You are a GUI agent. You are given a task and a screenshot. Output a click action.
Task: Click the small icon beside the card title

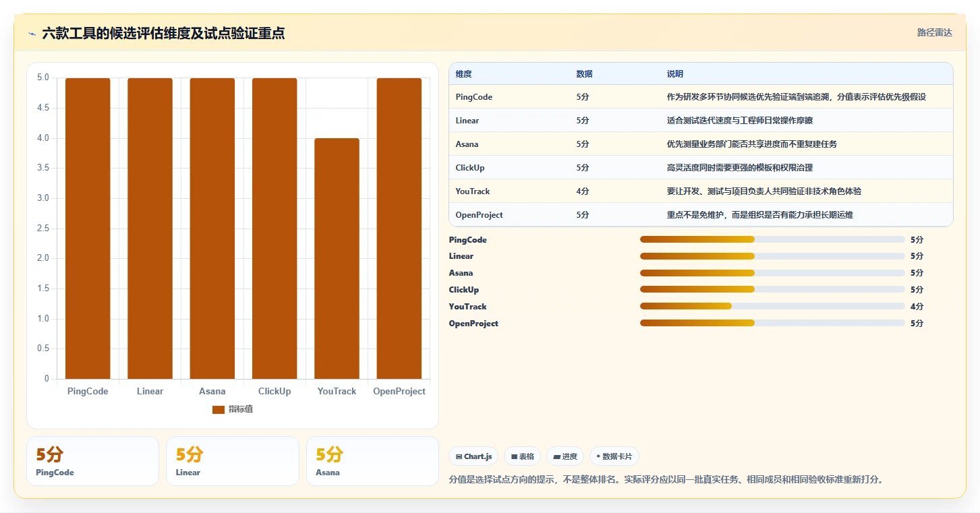pyautogui.click(x=32, y=34)
